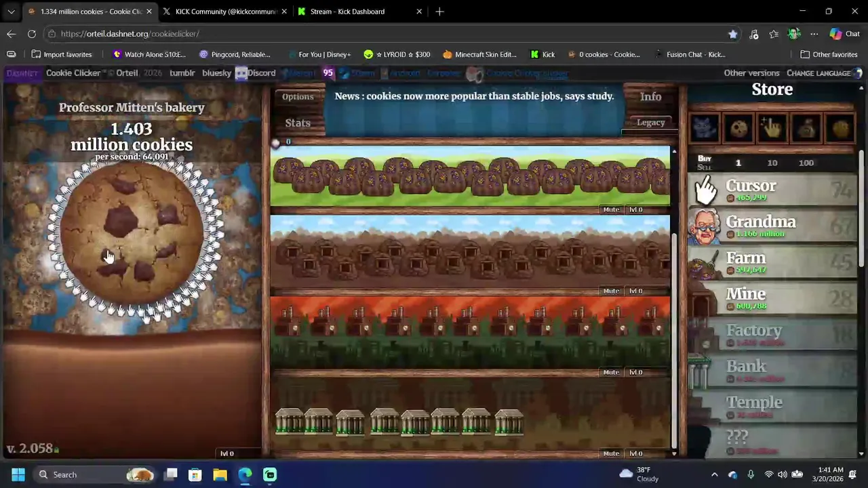Viewport: 868px width, 488px height.
Task: Open Windows Start menu
Action: click(x=18, y=474)
